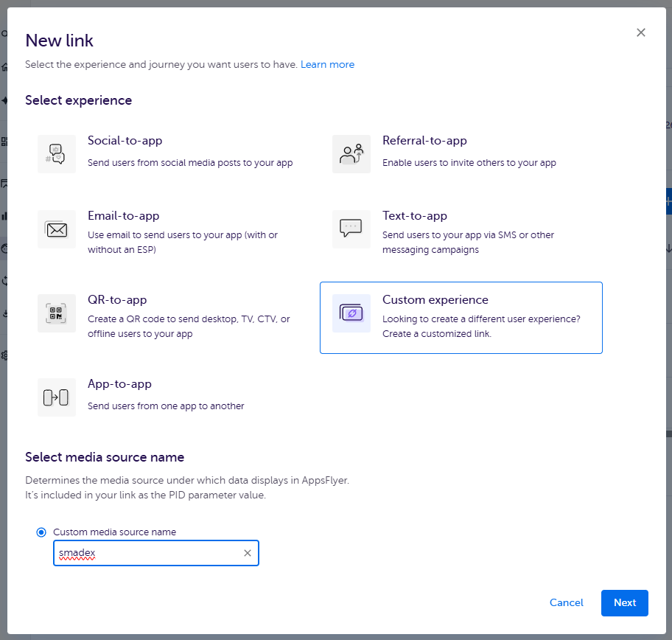Cancel the new link creation

coord(566,602)
